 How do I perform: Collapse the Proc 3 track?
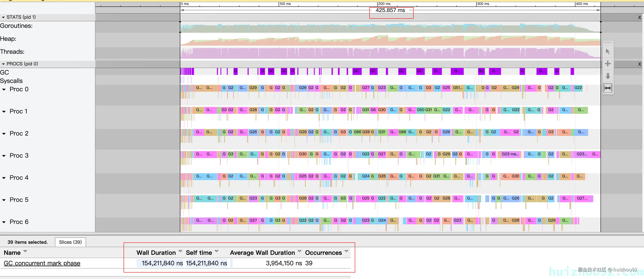4,156
